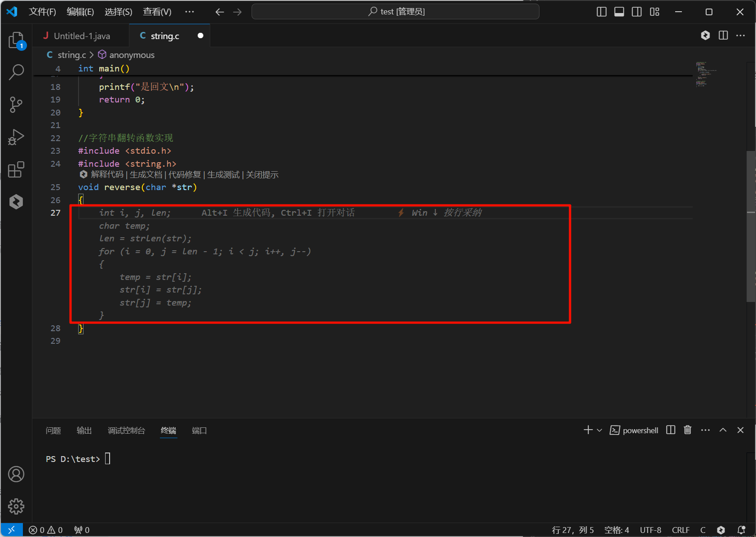Open the 文件(F) menu
This screenshot has width=756, height=537.
pos(42,12)
